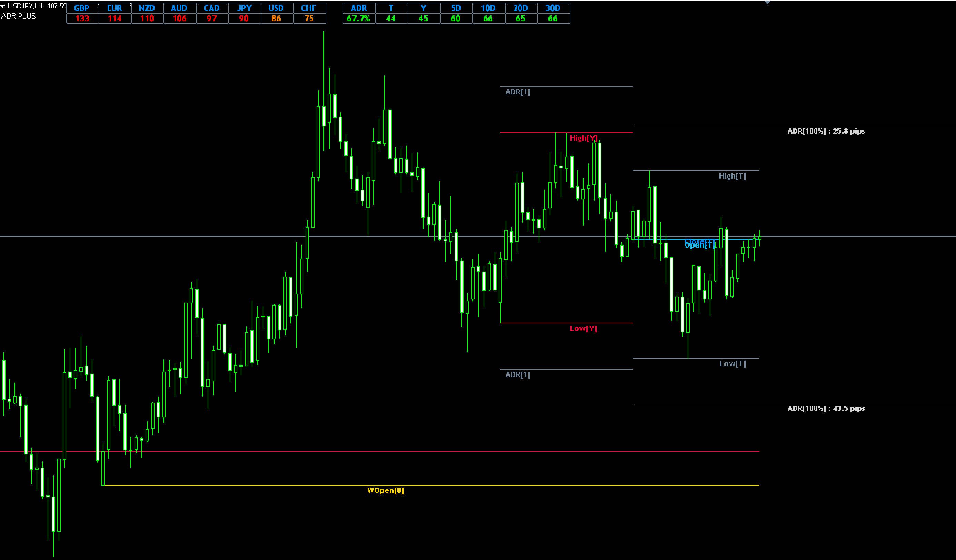The height and width of the screenshot is (560, 956).
Task: Click the ADR[100%] : 43.5 pips label
Action: pyautogui.click(x=826, y=408)
